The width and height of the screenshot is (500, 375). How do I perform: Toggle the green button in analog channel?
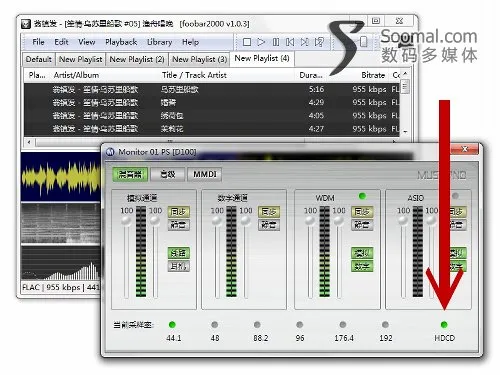click(179, 253)
